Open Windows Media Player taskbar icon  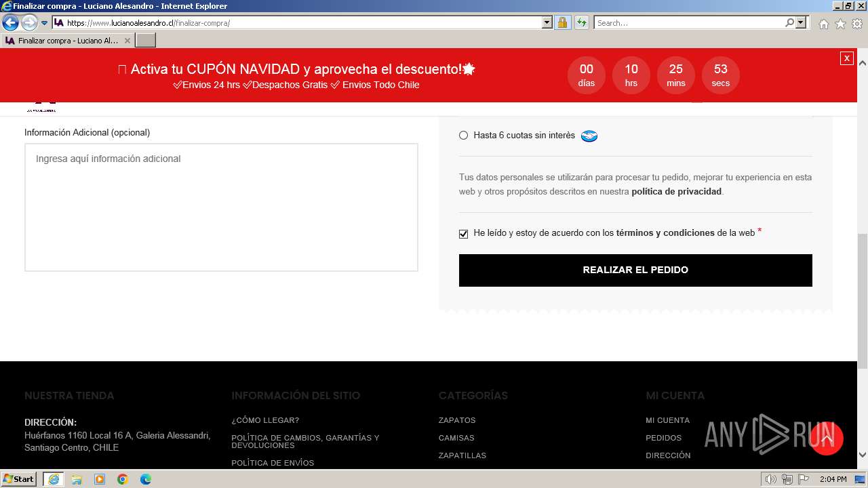point(100,479)
